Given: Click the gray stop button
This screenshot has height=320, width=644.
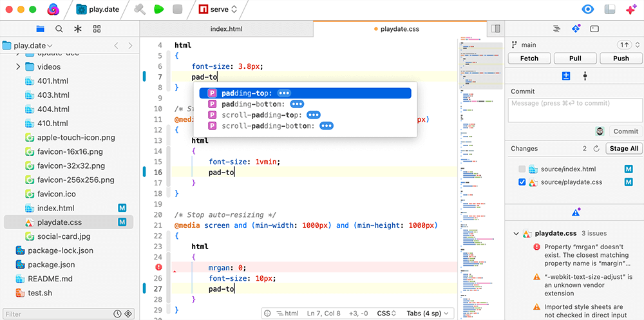Looking at the screenshot, I should 178,10.
